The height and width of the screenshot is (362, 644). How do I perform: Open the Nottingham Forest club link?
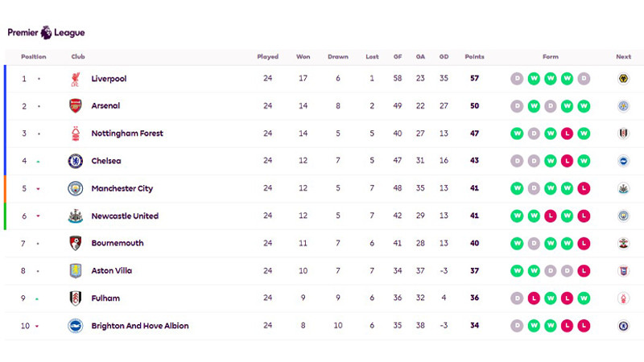click(127, 134)
